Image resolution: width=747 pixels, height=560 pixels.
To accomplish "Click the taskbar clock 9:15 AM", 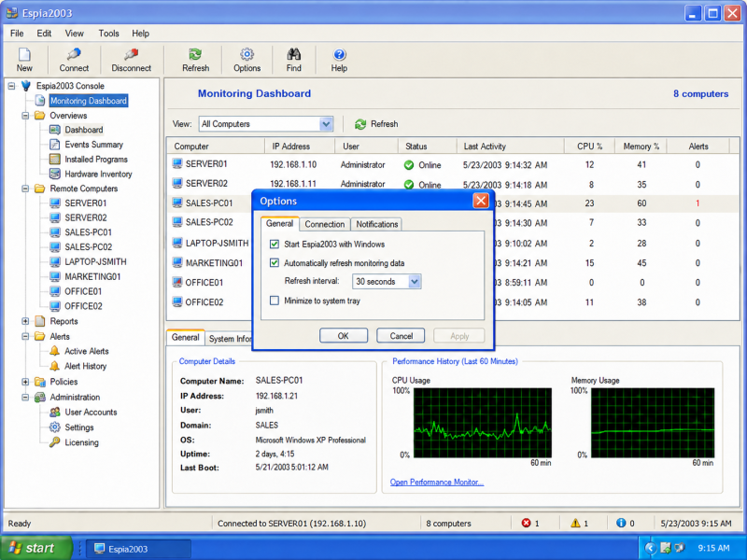I will pyautogui.click(x=713, y=548).
